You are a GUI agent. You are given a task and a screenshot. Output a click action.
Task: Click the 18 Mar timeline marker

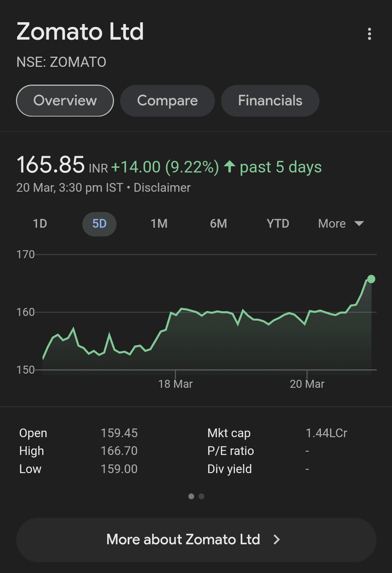pyautogui.click(x=175, y=384)
